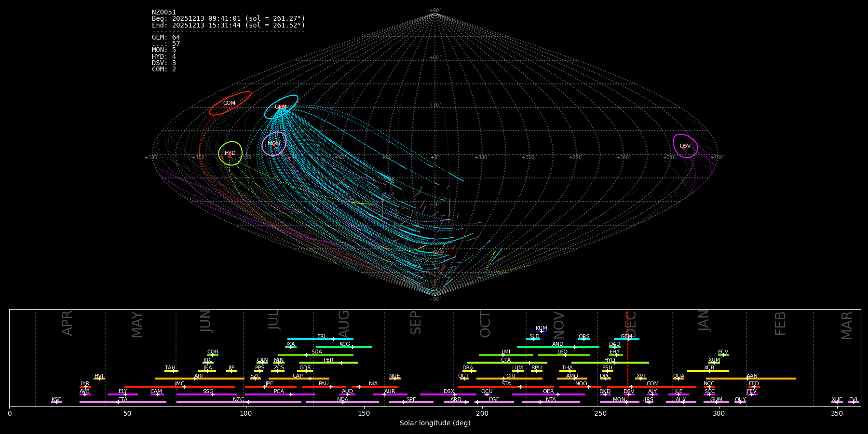868x434 pixels.
Task: Click the STA shower bar in the timeline
Action: pyautogui.click(x=506, y=386)
